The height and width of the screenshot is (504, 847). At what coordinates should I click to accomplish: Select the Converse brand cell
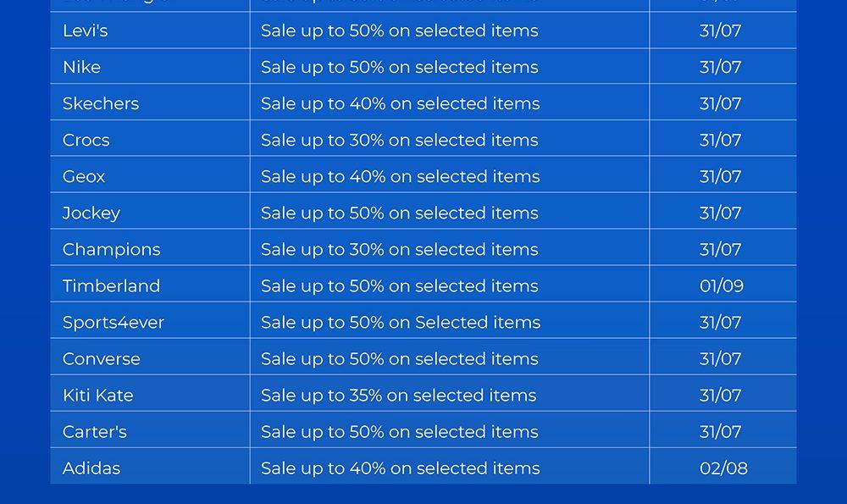point(102,358)
